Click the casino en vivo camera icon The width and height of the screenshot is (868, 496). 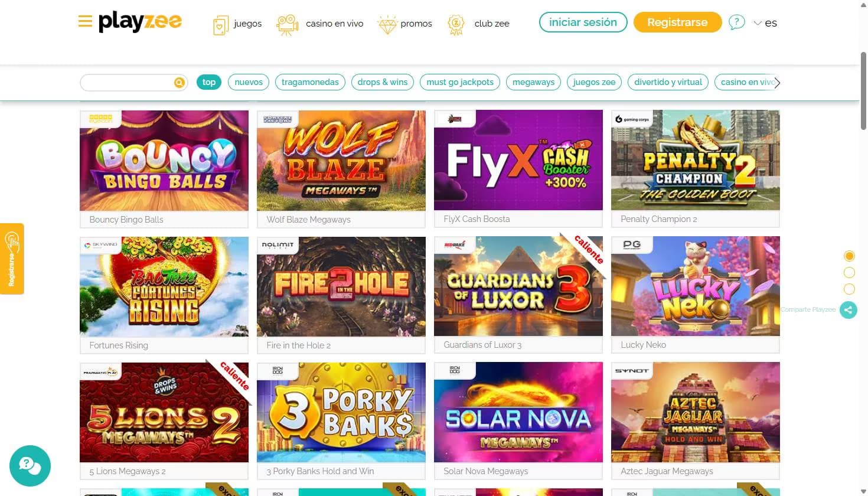point(288,25)
